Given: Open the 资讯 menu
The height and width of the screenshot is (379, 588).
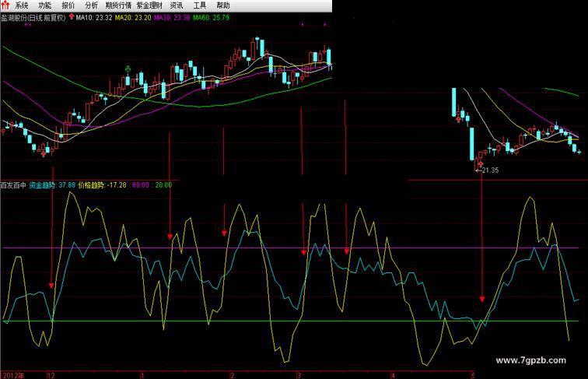Looking at the screenshot, I should [x=177, y=5].
